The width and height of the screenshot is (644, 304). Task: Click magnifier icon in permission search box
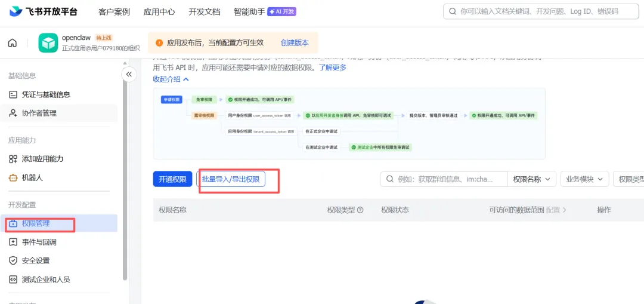tap(389, 179)
